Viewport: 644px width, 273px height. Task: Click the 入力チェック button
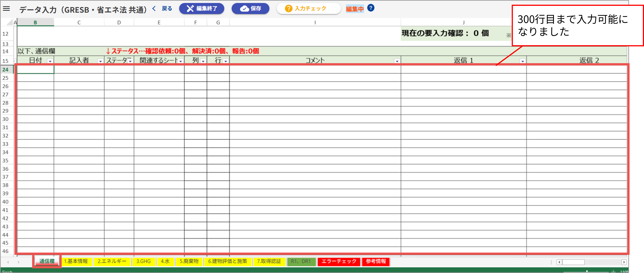click(309, 8)
